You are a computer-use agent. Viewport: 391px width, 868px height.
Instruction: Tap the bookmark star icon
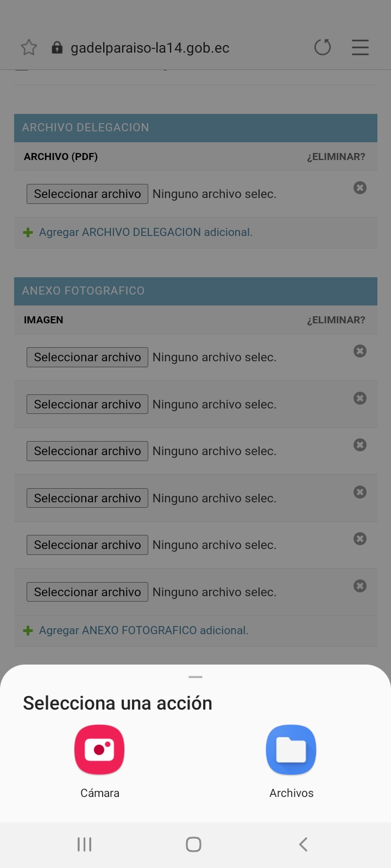click(29, 48)
